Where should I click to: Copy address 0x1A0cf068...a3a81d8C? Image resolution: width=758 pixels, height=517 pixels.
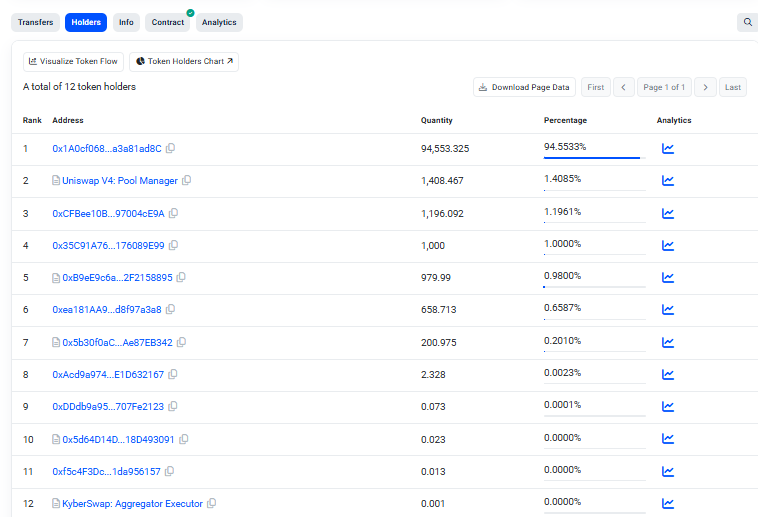[171, 149]
